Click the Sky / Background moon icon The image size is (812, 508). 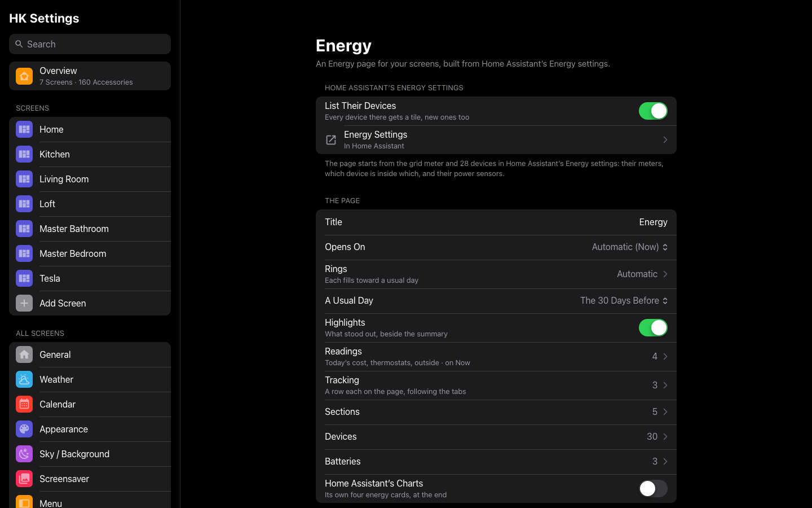(24, 454)
